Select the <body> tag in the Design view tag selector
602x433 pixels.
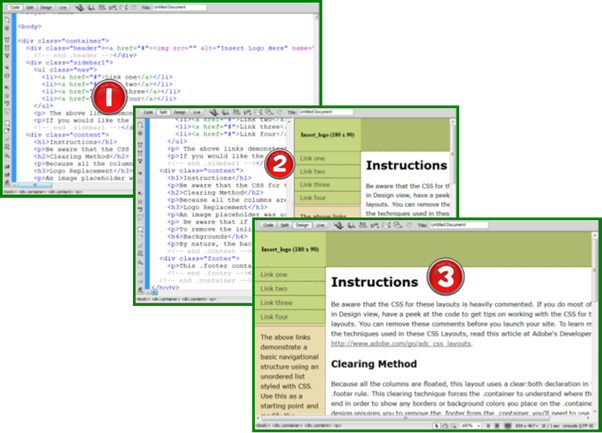pos(263,426)
